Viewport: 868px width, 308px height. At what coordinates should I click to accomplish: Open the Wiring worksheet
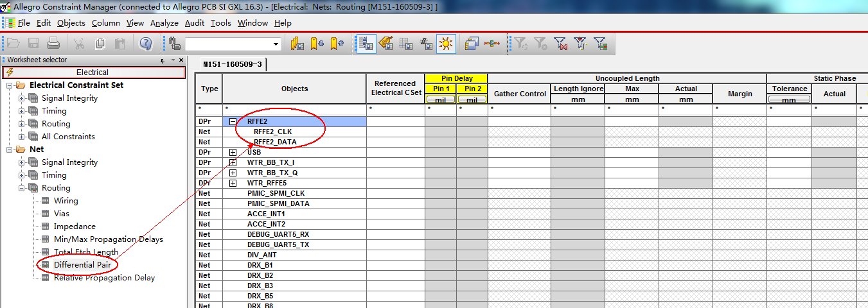66,201
